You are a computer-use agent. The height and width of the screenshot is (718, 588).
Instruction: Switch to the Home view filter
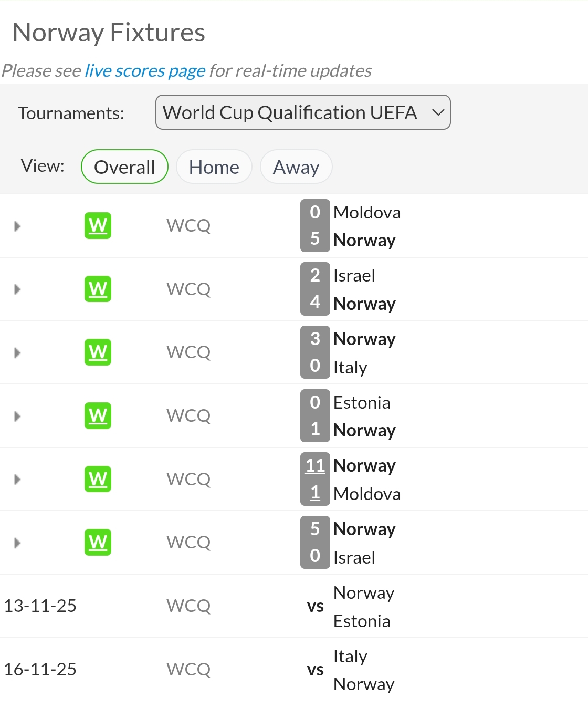[x=214, y=167]
